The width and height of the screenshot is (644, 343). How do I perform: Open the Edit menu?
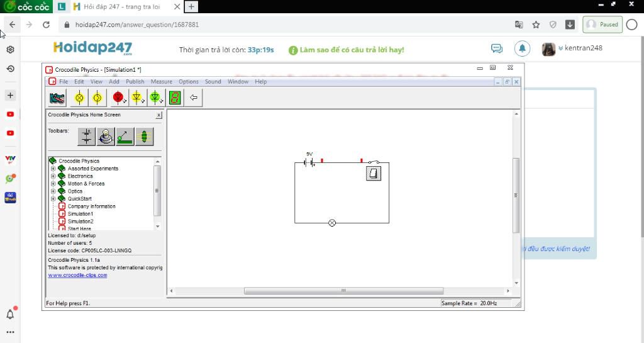point(79,81)
